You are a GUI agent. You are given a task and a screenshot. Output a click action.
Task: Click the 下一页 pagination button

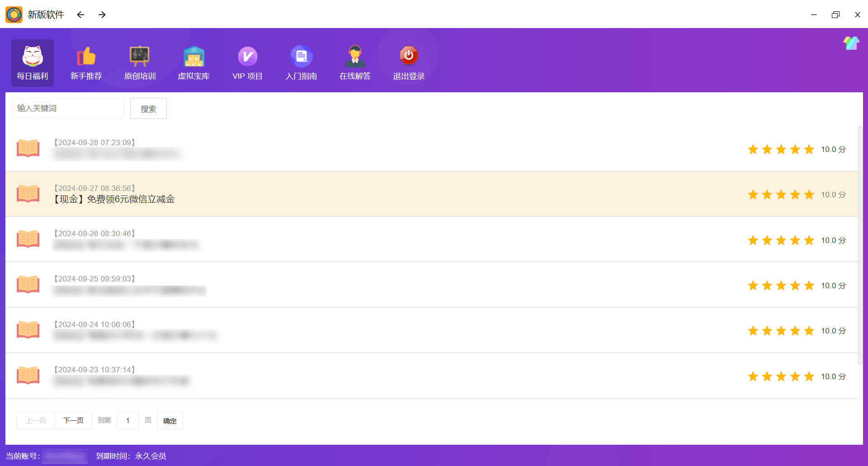[x=73, y=421]
